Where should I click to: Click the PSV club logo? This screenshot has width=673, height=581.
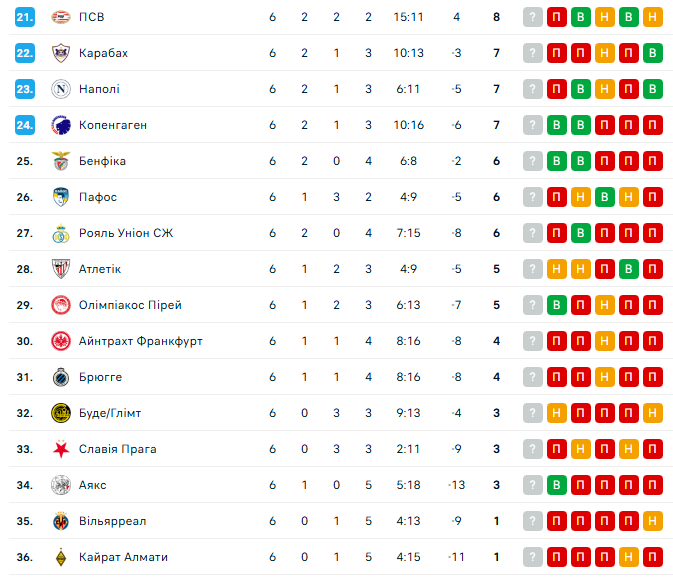pyautogui.click(x=60, y=17)
